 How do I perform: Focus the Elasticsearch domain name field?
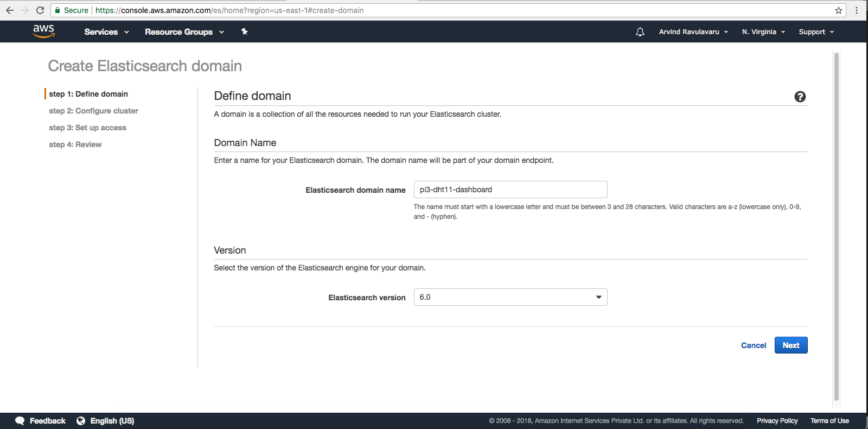[x=510, y=190]
